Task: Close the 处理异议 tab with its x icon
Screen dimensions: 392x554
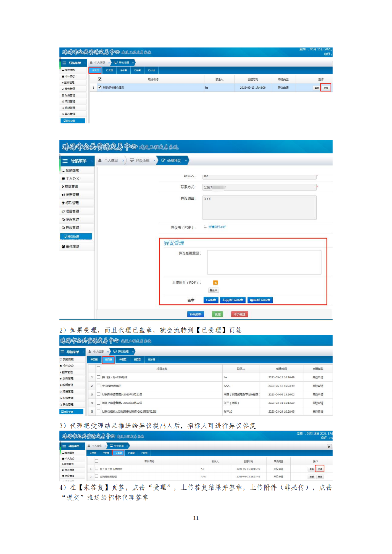Action: [x=186, y=160]
